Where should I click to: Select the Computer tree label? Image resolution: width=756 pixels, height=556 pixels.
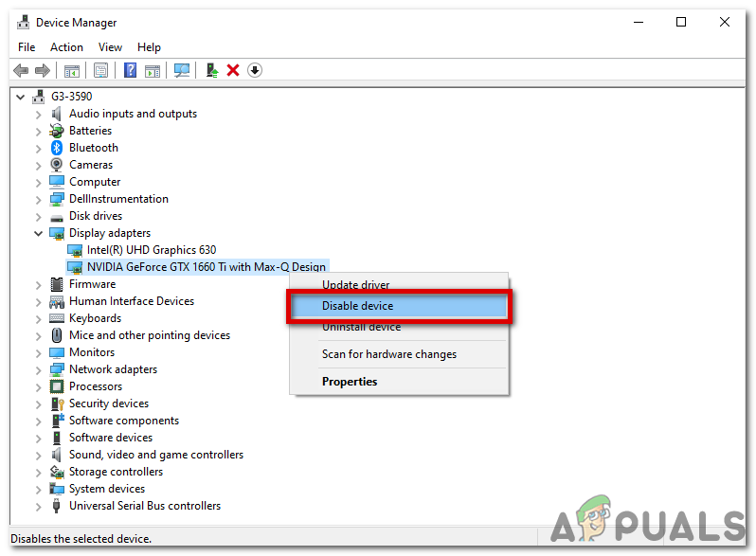[x=95, y=182]
